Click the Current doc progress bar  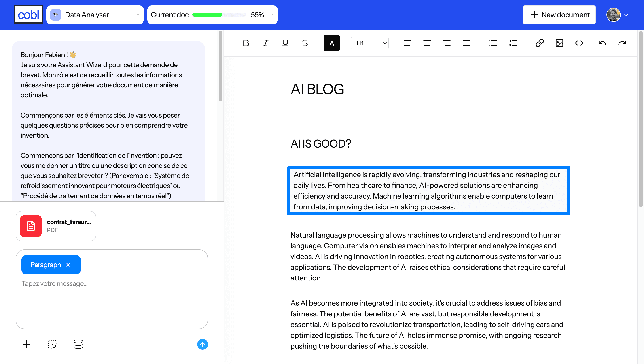pos(219,15)
